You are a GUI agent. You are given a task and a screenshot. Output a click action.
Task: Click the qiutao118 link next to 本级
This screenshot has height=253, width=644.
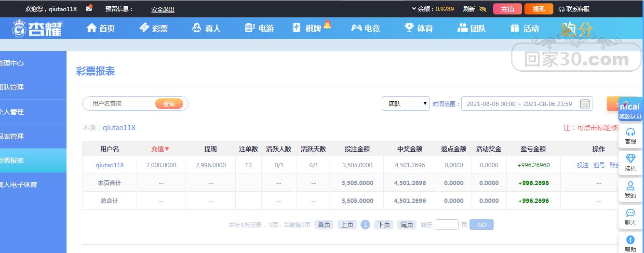[x=119, y=128]
